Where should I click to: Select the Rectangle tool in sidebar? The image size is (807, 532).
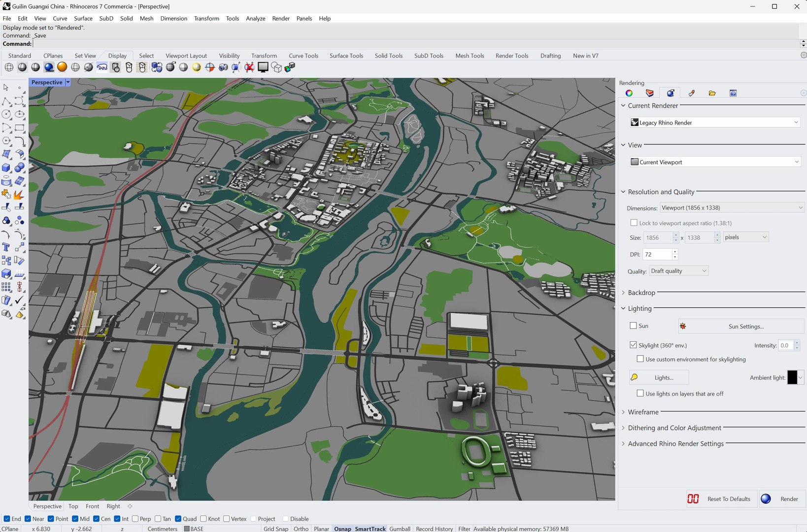(x=20, y=128)
